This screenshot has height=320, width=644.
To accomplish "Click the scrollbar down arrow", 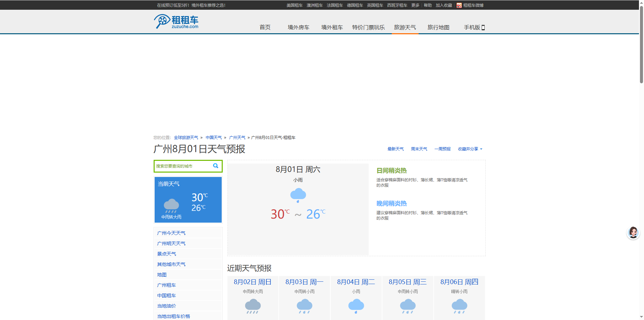I will click(641, 317).
